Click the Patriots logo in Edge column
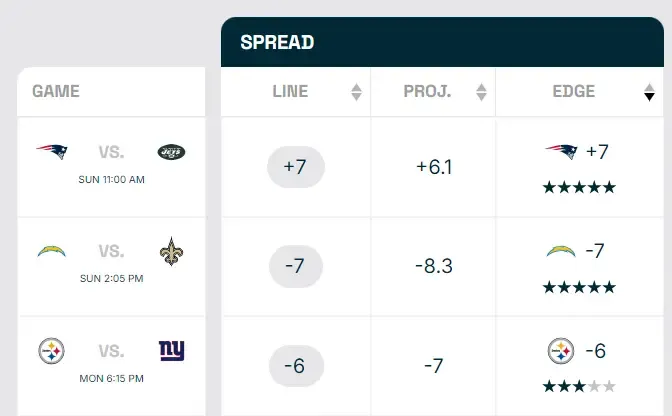The height and width of the screenshot is (416, 672). click(x=561, y=152)
